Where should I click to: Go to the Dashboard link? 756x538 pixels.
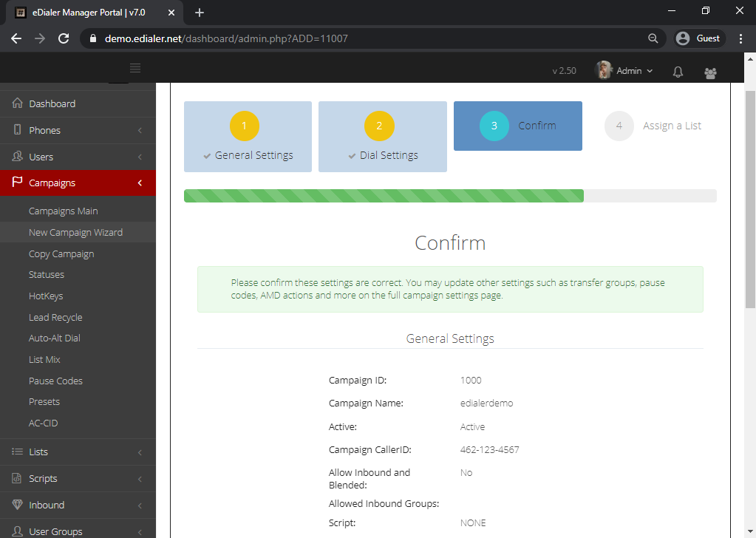pos(52,103)
